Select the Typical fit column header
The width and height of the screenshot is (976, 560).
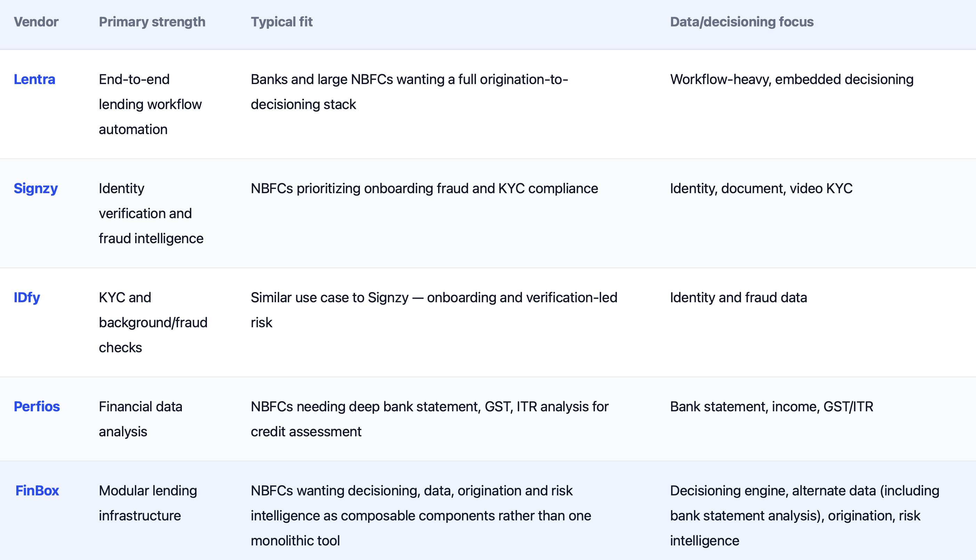pyautogui.click(x=282, y=22)
